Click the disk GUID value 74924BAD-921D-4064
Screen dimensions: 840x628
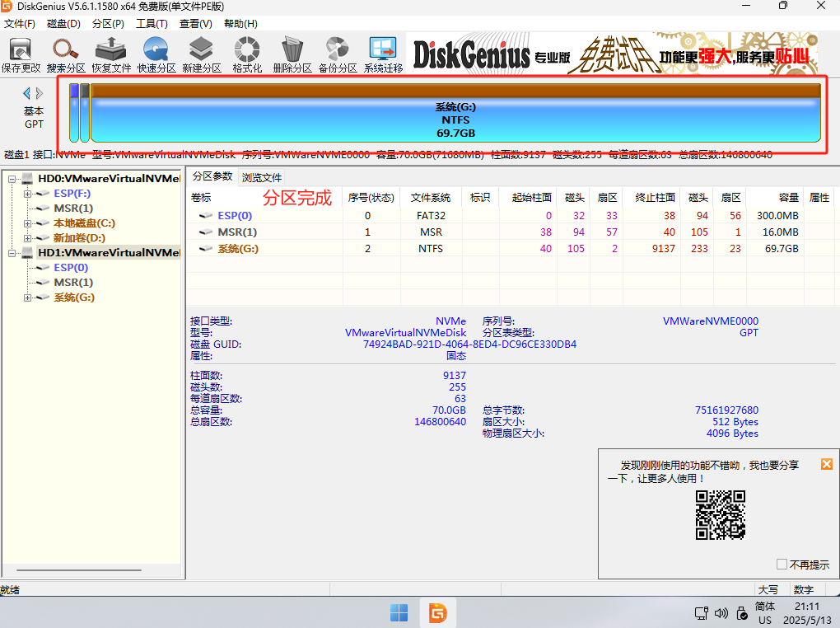pyautogui.click(x=469, y=344)
